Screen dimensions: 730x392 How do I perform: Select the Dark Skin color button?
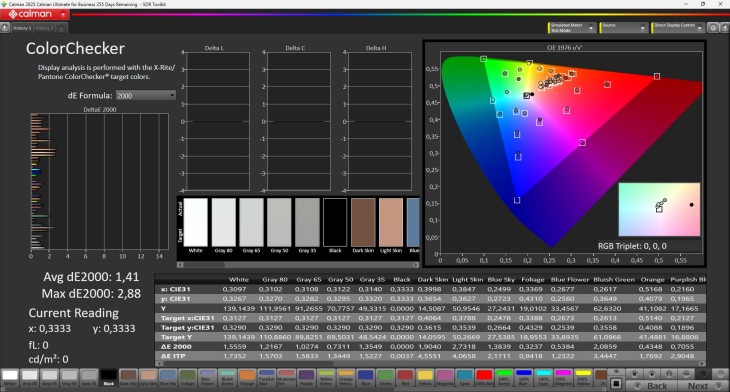point(128,378)
